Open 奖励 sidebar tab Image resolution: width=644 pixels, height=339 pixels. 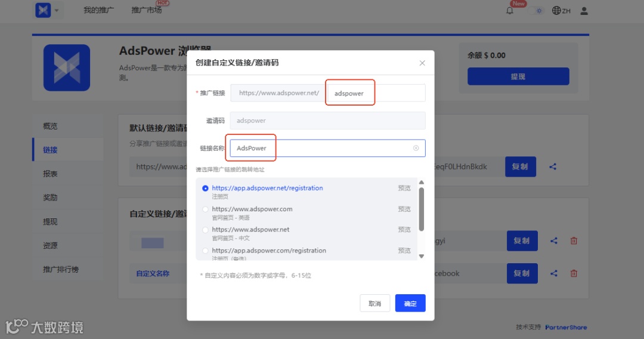point(68,198)
